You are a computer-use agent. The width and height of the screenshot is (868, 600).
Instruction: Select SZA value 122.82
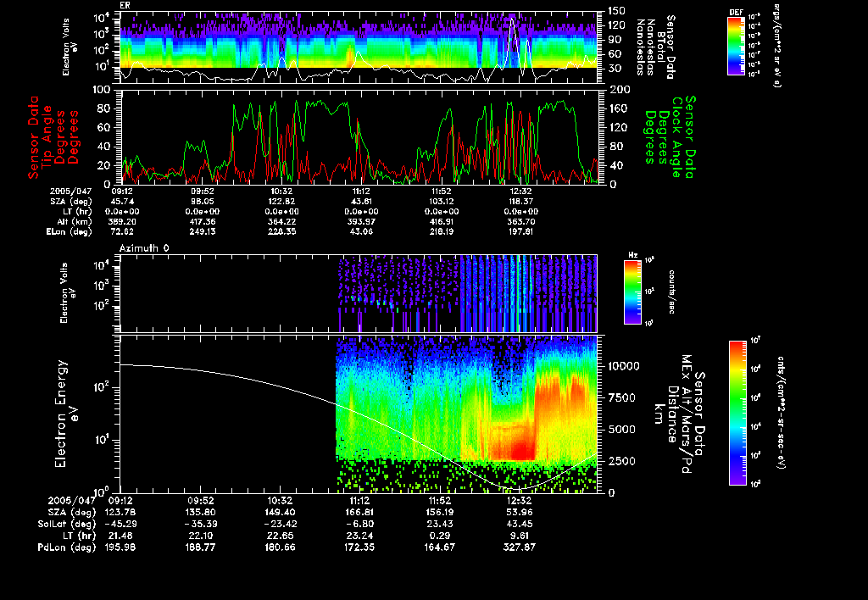(x=281, y=202)
